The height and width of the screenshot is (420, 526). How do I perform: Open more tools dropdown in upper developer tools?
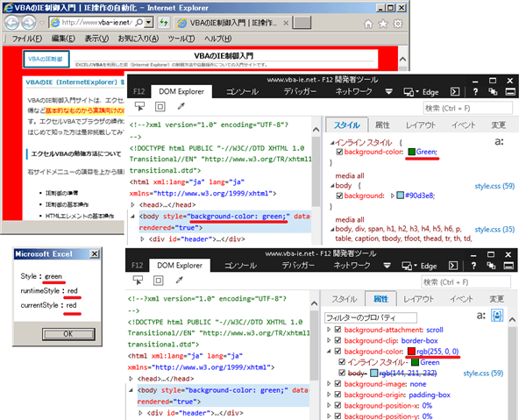pos(388,91)
